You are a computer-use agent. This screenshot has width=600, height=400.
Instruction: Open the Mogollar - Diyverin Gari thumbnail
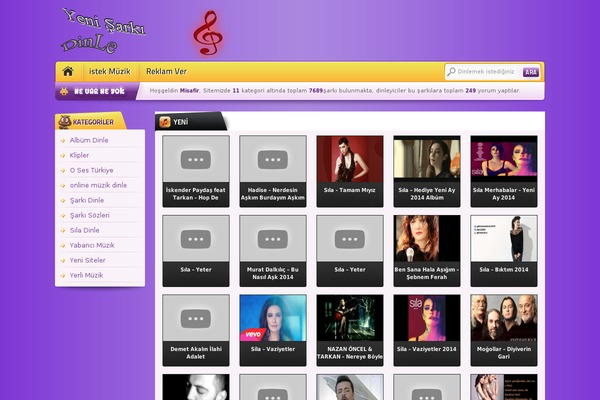(x=503, y=317)
